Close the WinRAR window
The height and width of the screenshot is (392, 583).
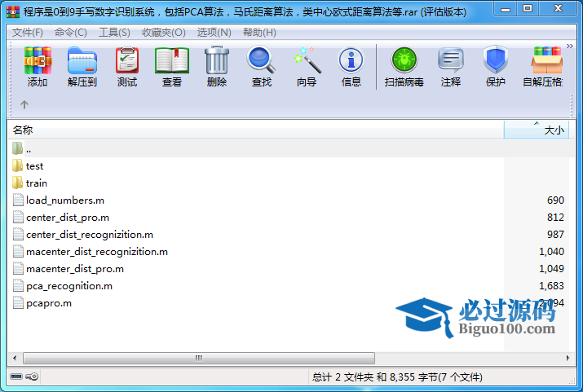558,9
